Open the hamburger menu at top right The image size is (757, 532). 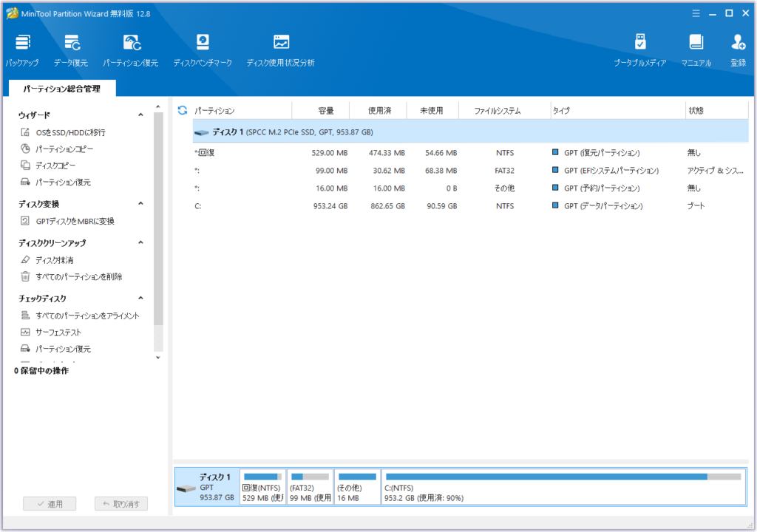pos(696,13)
